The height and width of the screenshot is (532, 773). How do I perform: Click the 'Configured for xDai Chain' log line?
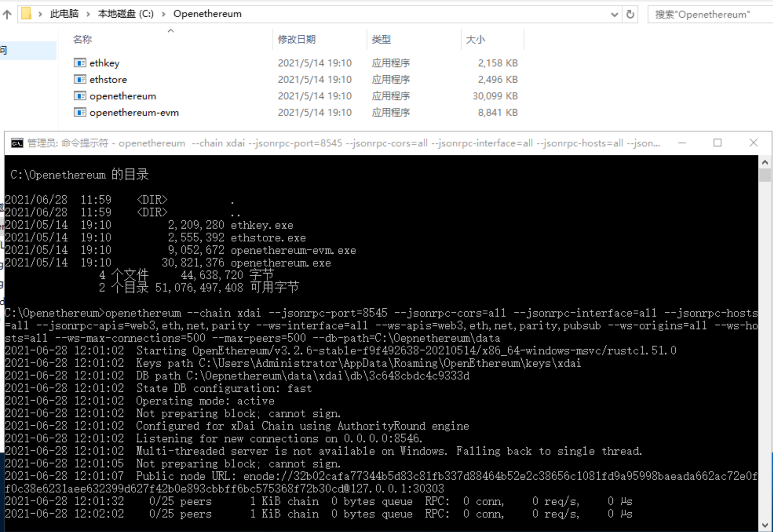[x=237, y=426]
